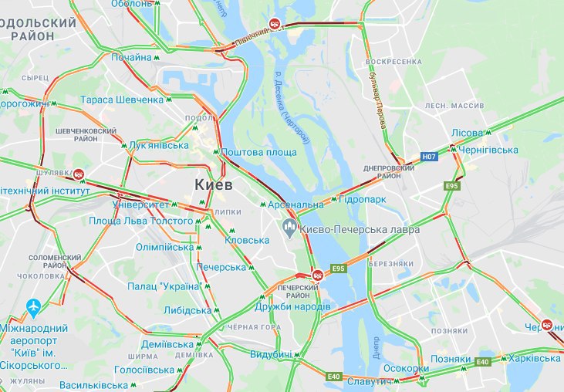Click the metro icon beside Лівобережна Лісова station
This screenshot has height=392, width=564.
488,133
